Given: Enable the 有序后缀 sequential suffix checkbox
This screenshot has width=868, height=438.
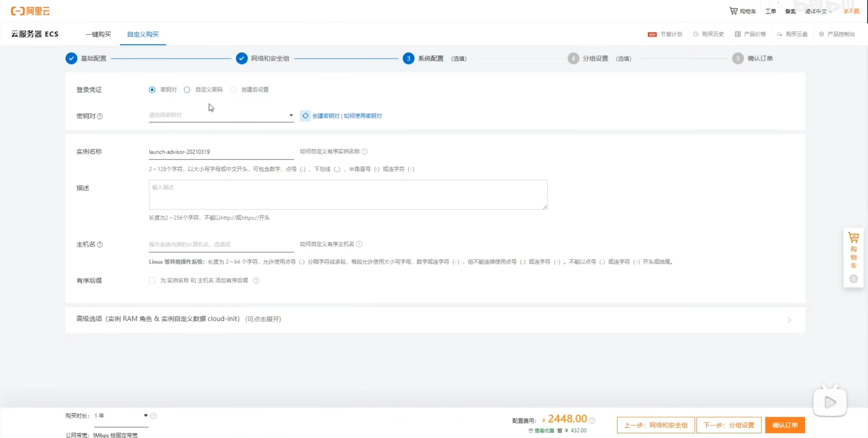Looking at the screenshot, I should click(x=152, y=280).
